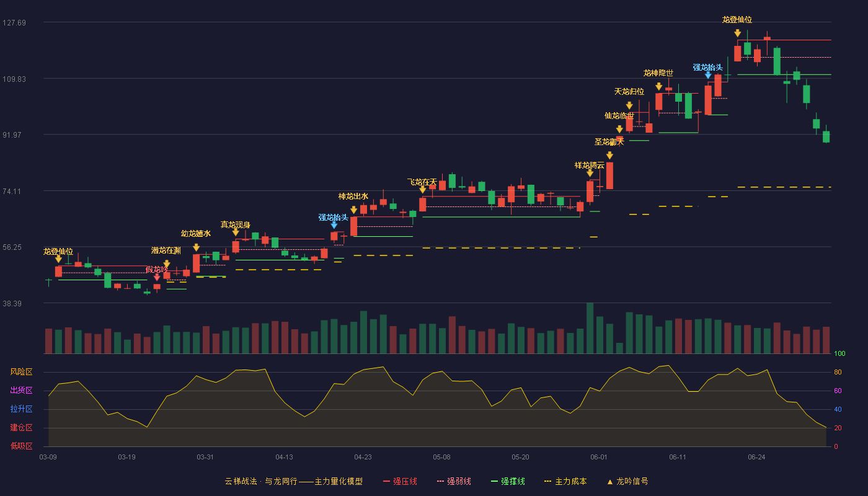Toggle the 强撑线 legend item

[x=508, y=481]
